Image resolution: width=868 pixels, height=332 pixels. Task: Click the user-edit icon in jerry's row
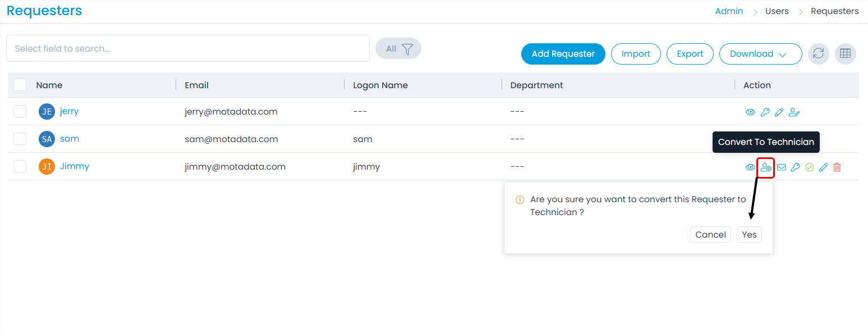(x=794, y=112)
